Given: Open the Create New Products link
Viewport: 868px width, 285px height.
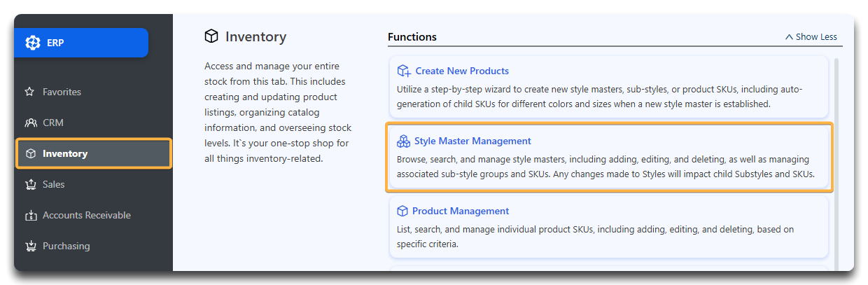Looking at the screenshot, I should tap(462, 71).
